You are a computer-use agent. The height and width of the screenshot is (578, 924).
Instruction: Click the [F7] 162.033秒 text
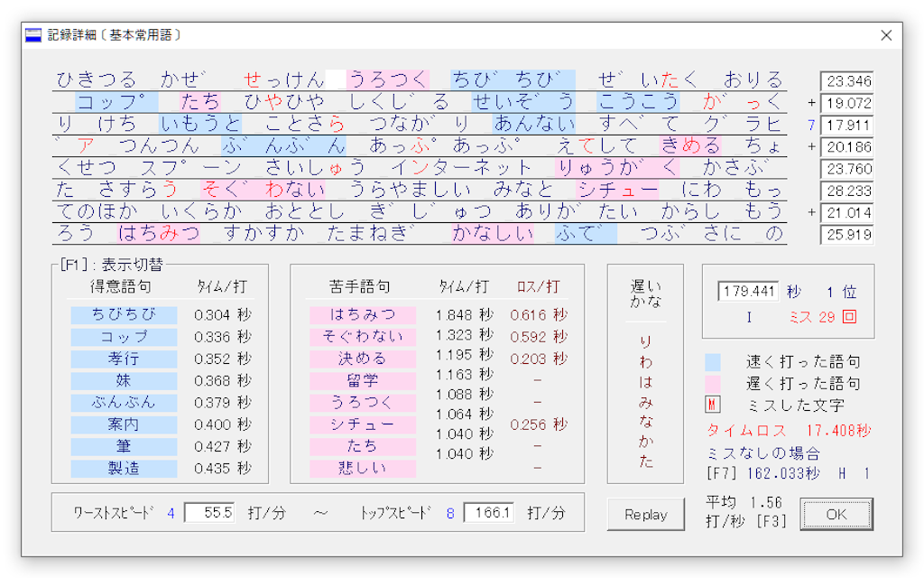pos(763,473)
